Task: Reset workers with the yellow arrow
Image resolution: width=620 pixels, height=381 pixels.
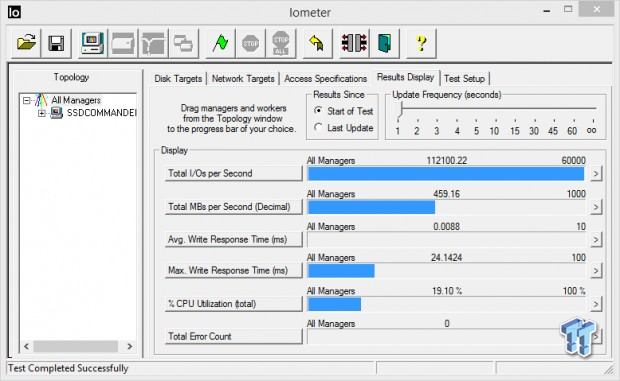Action: pyautogui.click(x=317, y=43)
